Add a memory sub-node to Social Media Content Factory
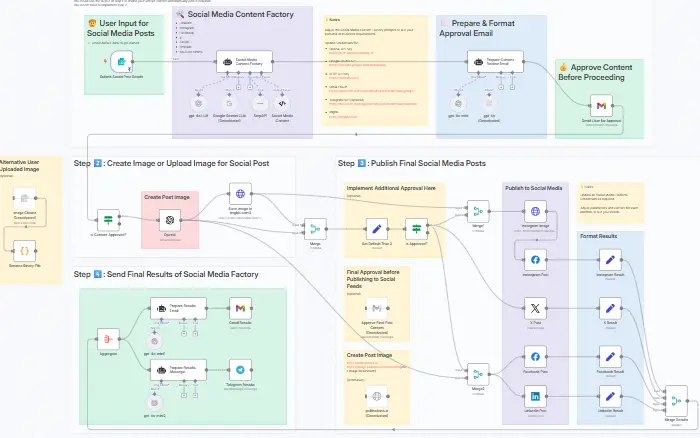This screenshot has width=700, height=438. tap(239, 87)
